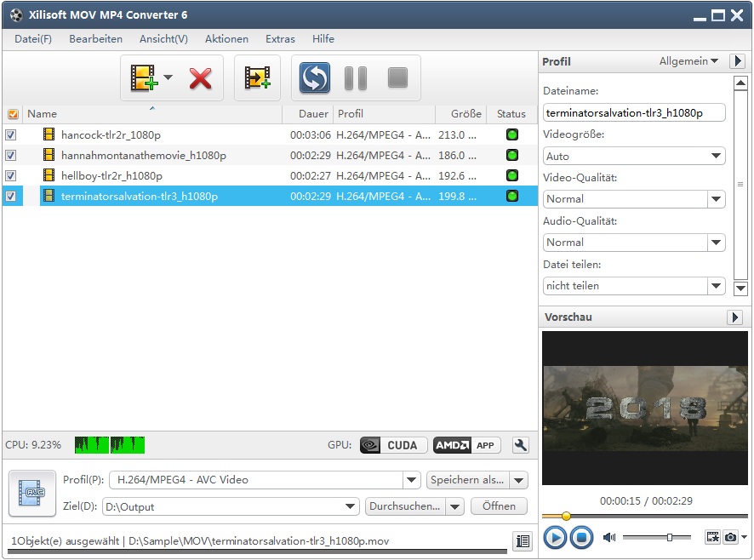The image size is (754, 560).
Task: Enable AMD APP GPU acceleration
Action: tap(466, 445)
